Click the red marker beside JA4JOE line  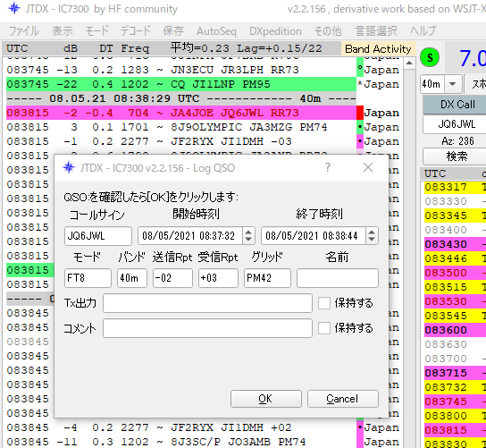[360, 113]
